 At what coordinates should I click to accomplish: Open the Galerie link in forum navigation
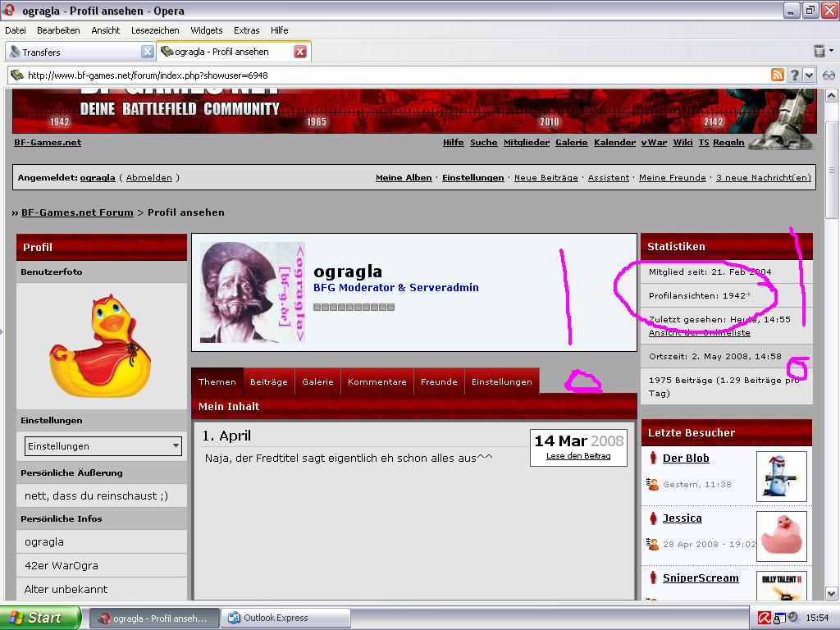(572, 143)
